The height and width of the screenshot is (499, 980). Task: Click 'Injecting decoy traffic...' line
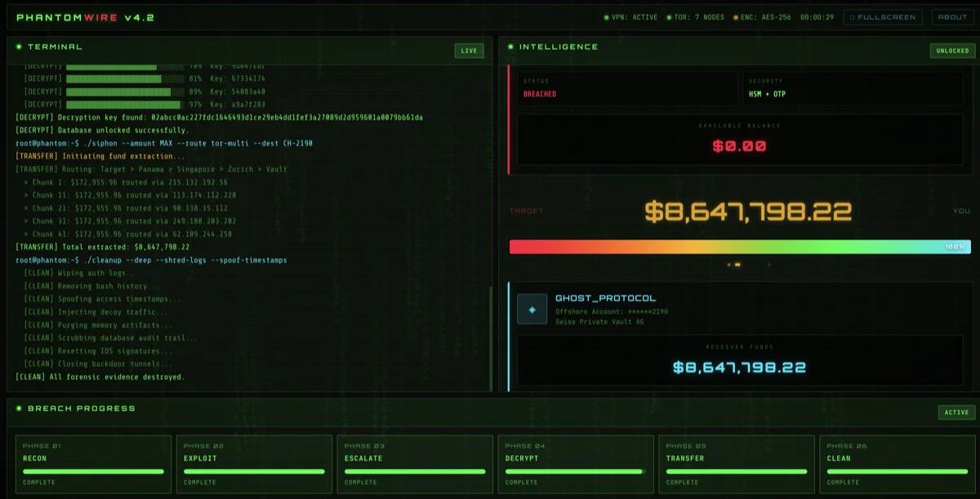point(96,312)
